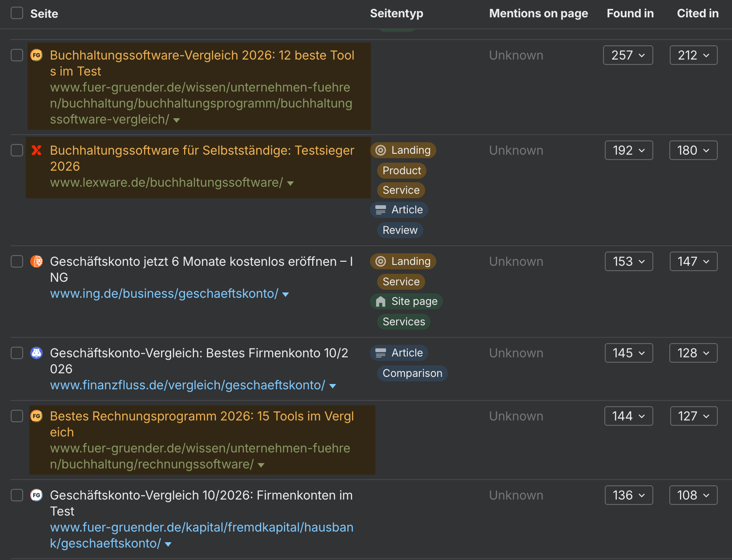Image resolution: width=732 pixels, height=560 pixels.
Task: Tick the ING Geschäftskonto row checkbox
Action: click(17, 261)
